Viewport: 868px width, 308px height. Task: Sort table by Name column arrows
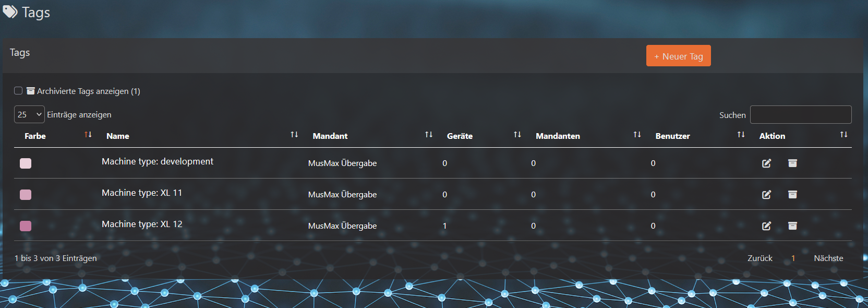[294, 135]
